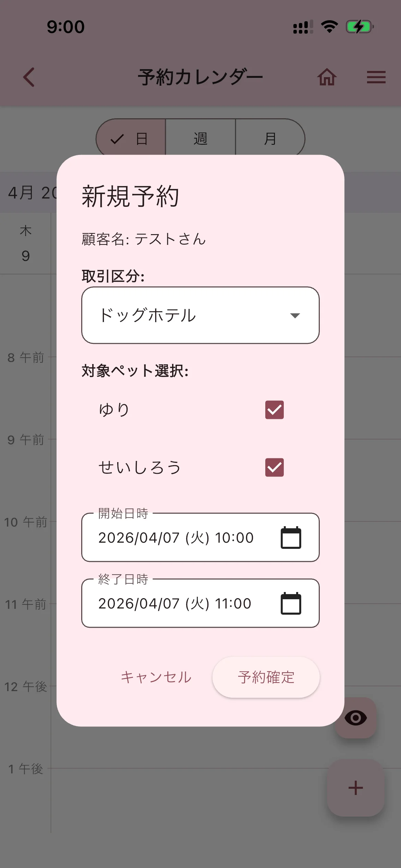This screenshot has width=401, height=868.
Task: Uncheck the せいしろう pet checkbox
Action: 274,467
